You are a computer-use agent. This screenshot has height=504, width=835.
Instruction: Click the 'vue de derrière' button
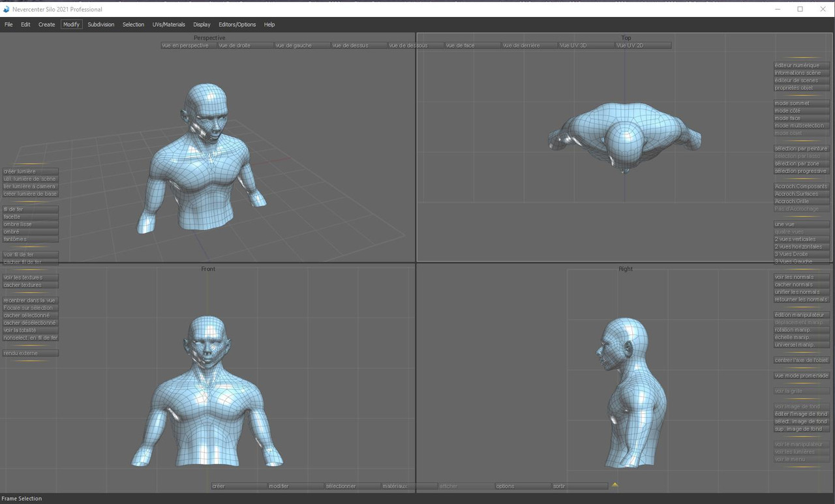(530, 46)
